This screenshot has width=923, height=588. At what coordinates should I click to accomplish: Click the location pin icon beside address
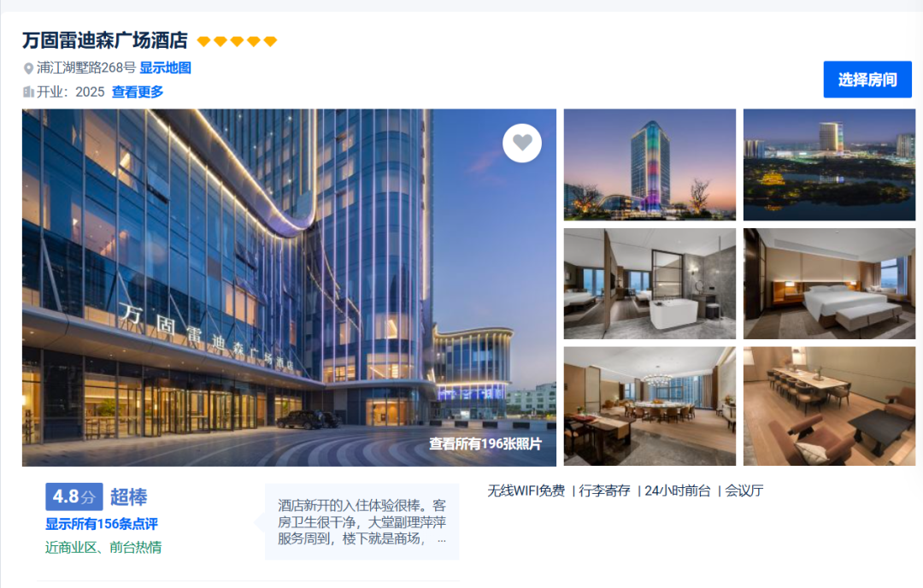[28, 68]
